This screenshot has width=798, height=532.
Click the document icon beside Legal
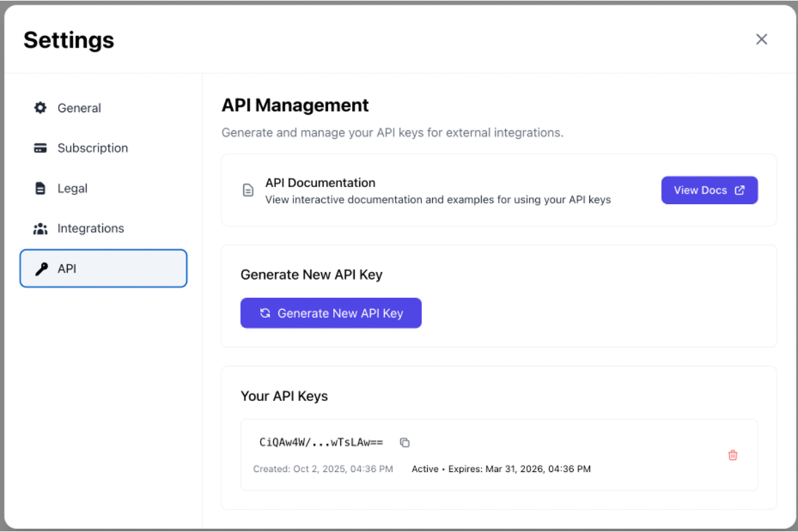[x=40, y=188]
